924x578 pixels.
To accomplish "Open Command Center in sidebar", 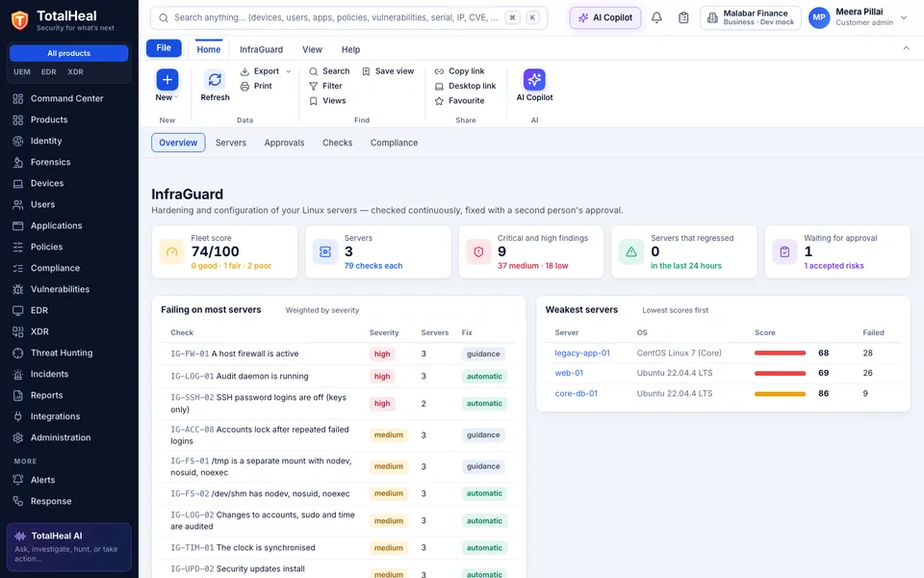I will [x=66, y=98].
